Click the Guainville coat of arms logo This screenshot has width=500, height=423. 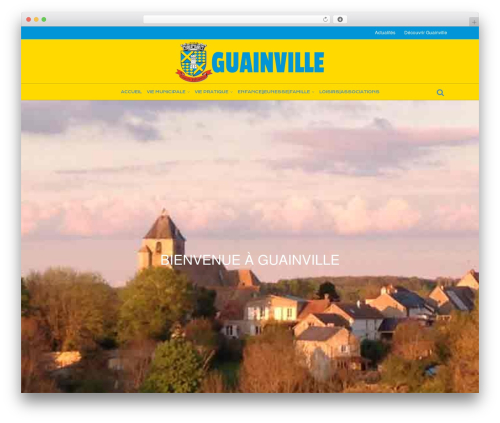(194, 62)
